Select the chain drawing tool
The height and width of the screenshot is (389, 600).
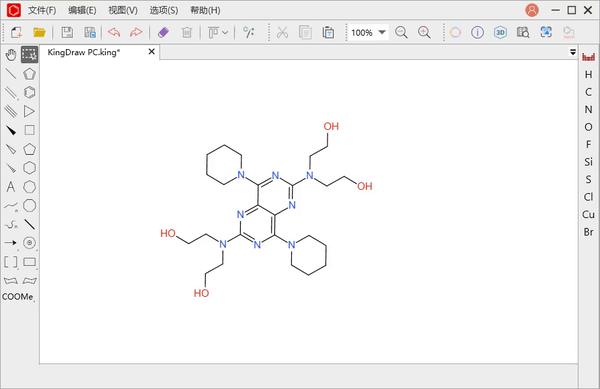tap(11, 205)
